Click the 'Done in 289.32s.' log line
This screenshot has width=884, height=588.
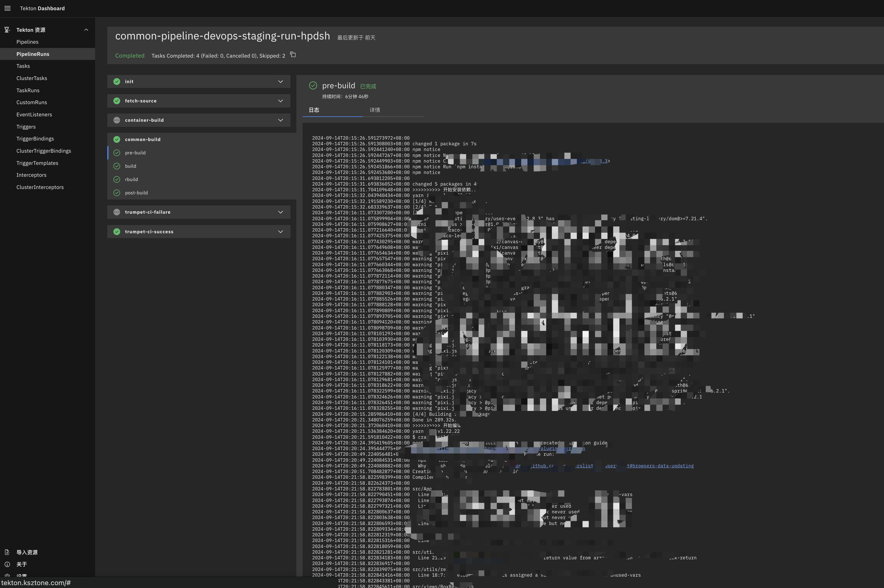click(435, 420)
